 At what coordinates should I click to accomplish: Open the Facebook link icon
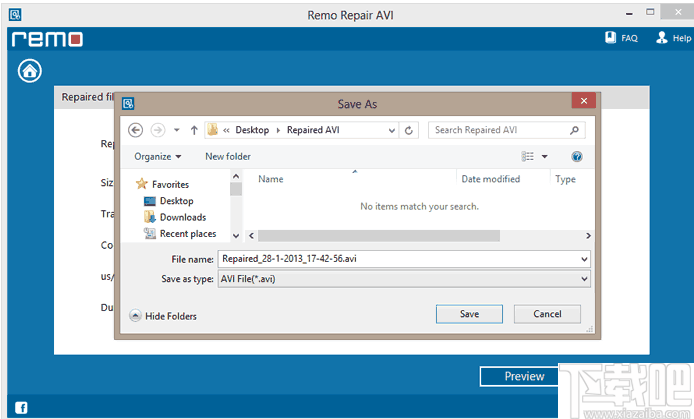click(x=21, y=407)
